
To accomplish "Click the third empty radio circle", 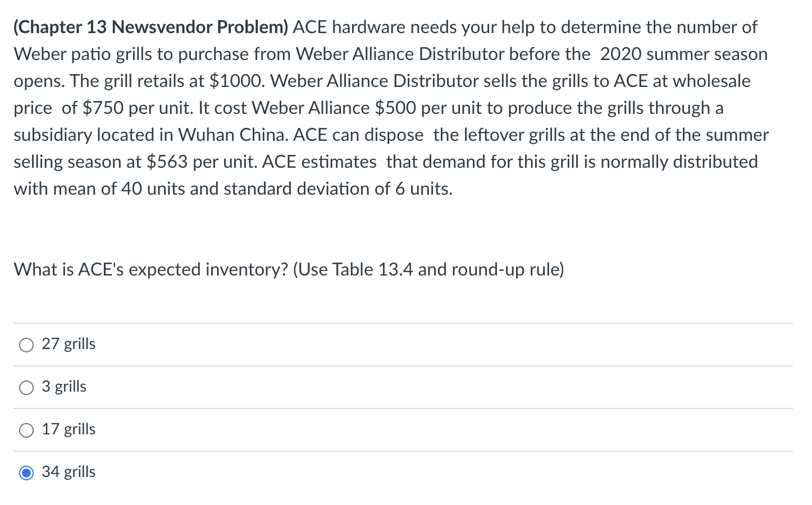I will coord(26,430).
